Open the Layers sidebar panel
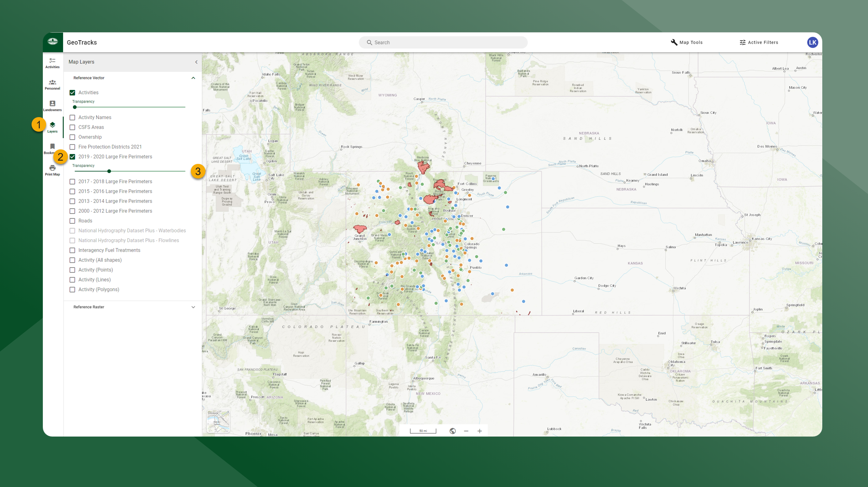Screen dimensions: 868x487 click(x=52, y=127)
